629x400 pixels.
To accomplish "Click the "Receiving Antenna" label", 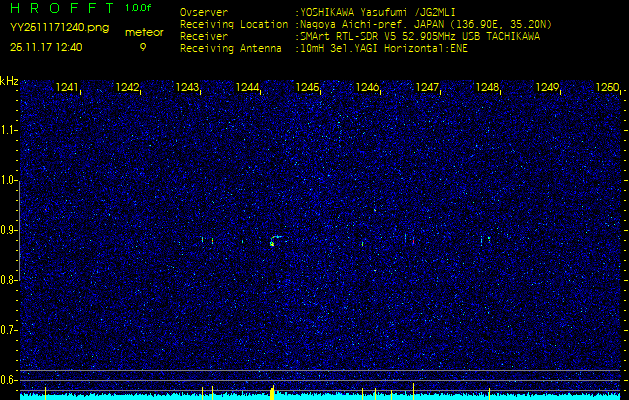I will point(231,49).
